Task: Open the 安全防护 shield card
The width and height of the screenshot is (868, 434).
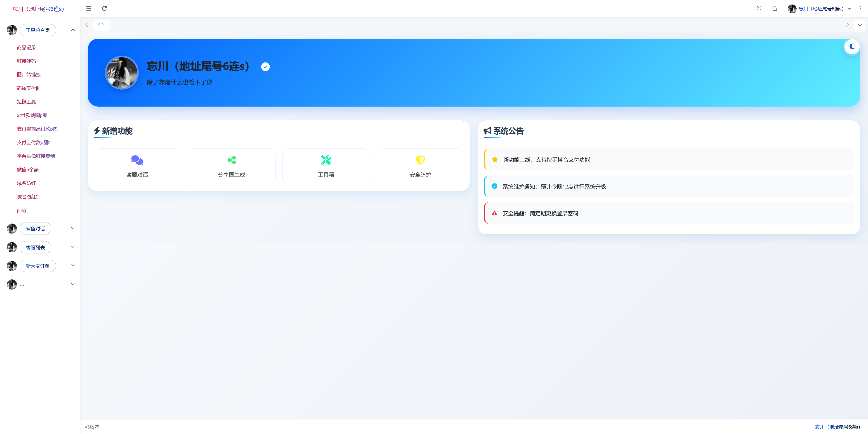Action: pos(420,167)
